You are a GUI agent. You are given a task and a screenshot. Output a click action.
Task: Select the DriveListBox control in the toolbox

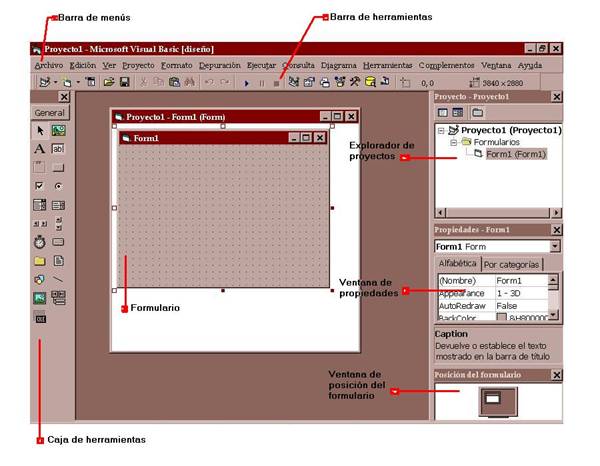(x=58, y=242)
